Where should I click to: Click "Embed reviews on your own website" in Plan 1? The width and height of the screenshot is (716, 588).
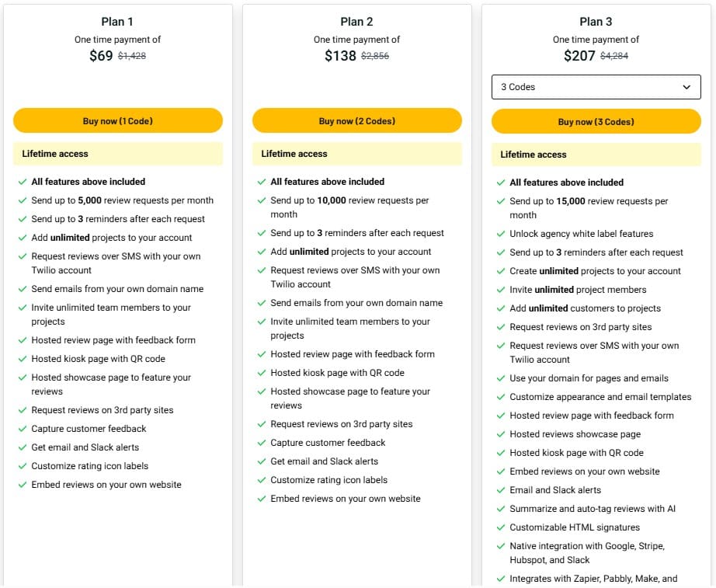(x=106, y=485)
